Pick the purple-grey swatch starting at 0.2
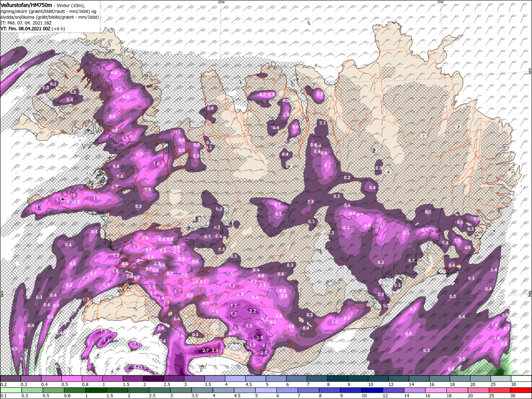The image size is (532, 399). coord(10,379)
